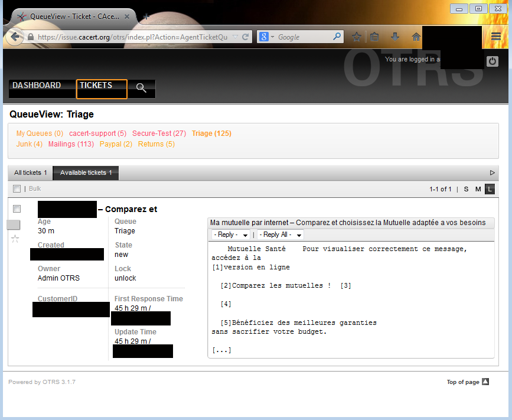This screenshot has height=420, width=512.
Task: Expand the filter bar right arrow
Action: pyautogui.click(x=493, y=172)
